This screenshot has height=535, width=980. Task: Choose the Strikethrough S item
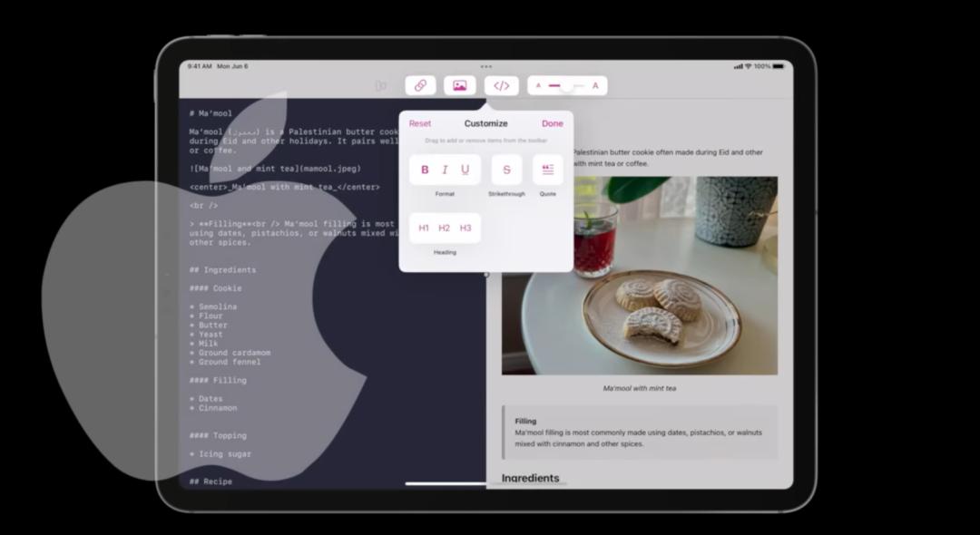click(x=506, y=170)
